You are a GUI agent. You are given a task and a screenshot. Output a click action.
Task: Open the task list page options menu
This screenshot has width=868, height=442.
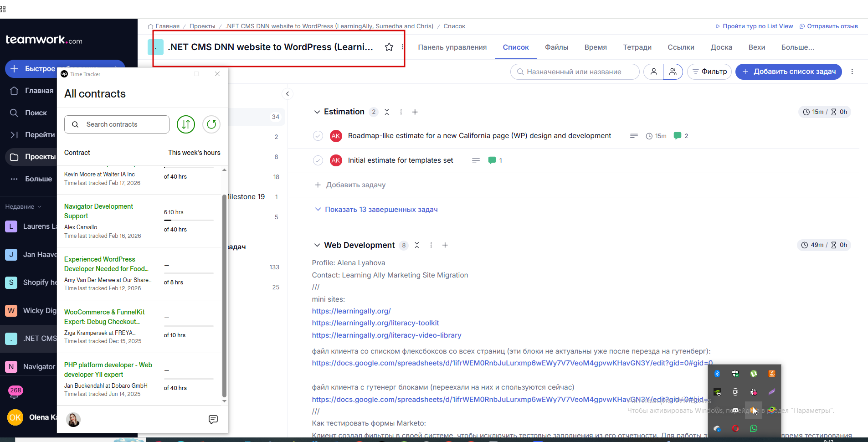(852, 72)
